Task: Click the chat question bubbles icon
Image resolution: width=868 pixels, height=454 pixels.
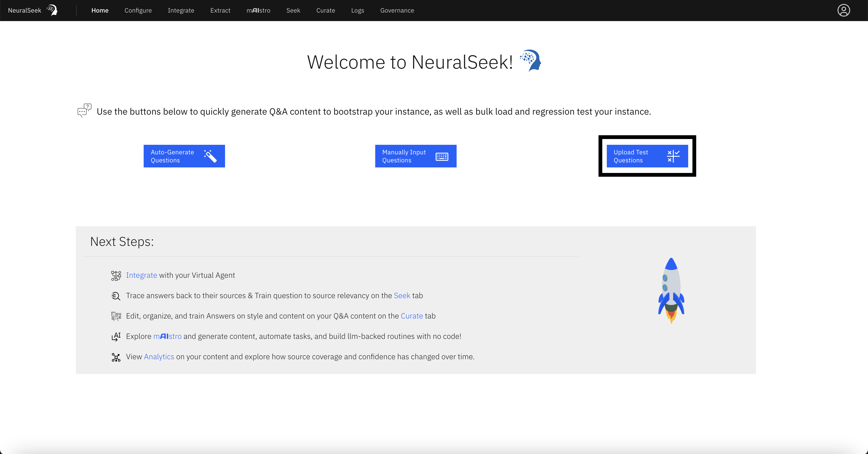Action: pyautogui.click(x=84, y=110)
